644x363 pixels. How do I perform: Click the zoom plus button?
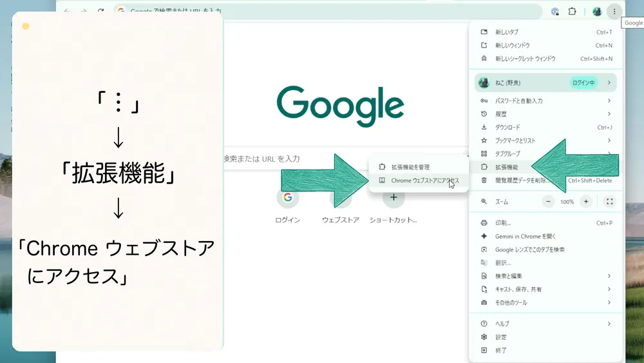586,201
